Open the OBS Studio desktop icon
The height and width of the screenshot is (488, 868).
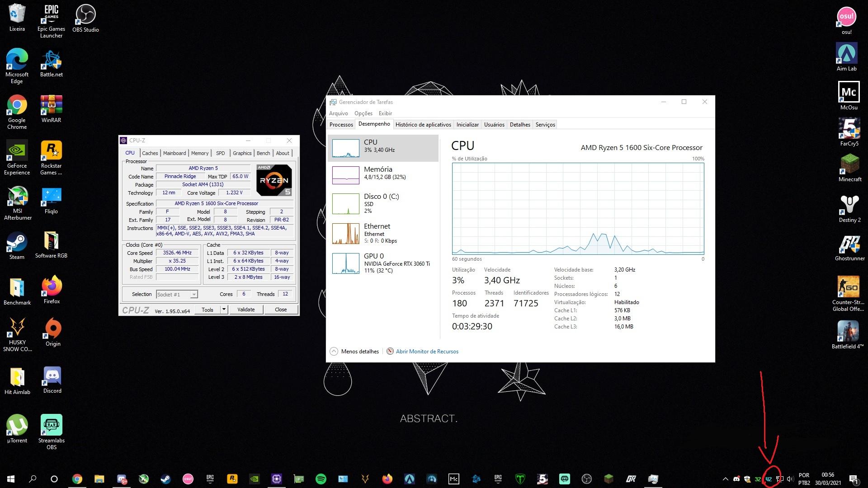[85, 18]
